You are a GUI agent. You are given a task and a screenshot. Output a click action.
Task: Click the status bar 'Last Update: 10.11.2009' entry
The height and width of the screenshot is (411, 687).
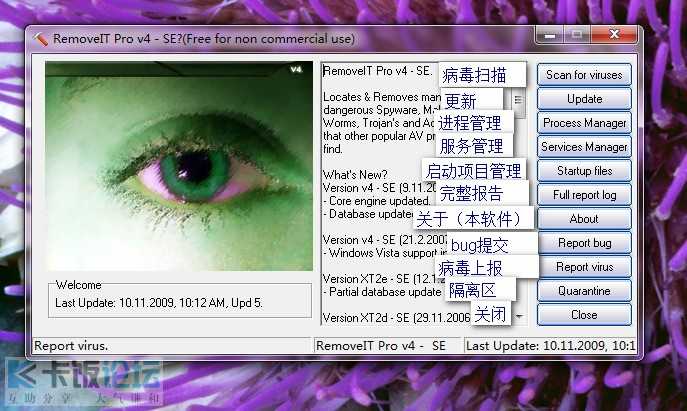(550, 346)
